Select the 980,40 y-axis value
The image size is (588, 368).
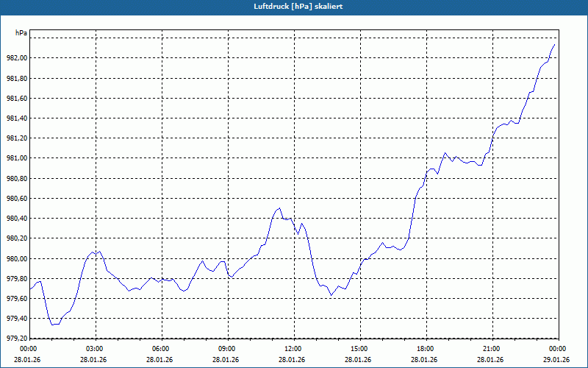point(17,218)
